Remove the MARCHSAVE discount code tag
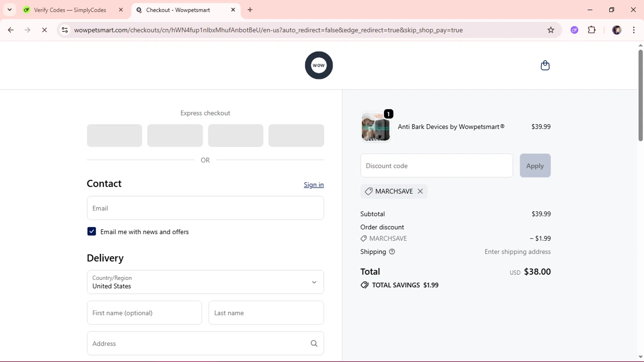The image size is (644, 362). coord(420,191)
